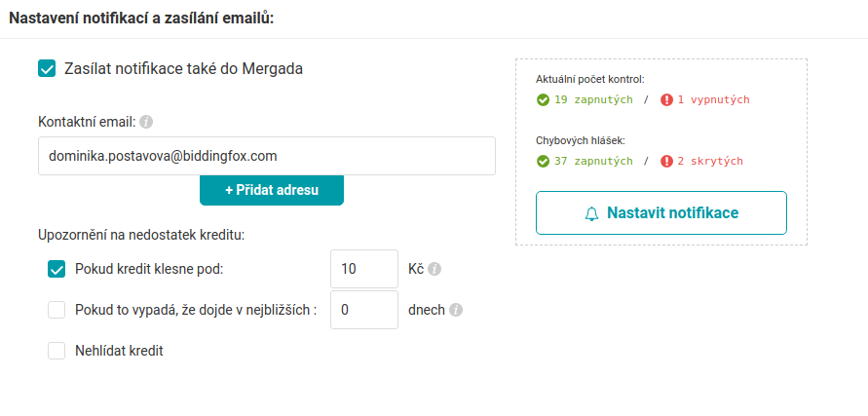Screen dimensions: 868x416
Task: Enable Pokud to vypadá, že dojde checkbox
Action: coord(57,310)
